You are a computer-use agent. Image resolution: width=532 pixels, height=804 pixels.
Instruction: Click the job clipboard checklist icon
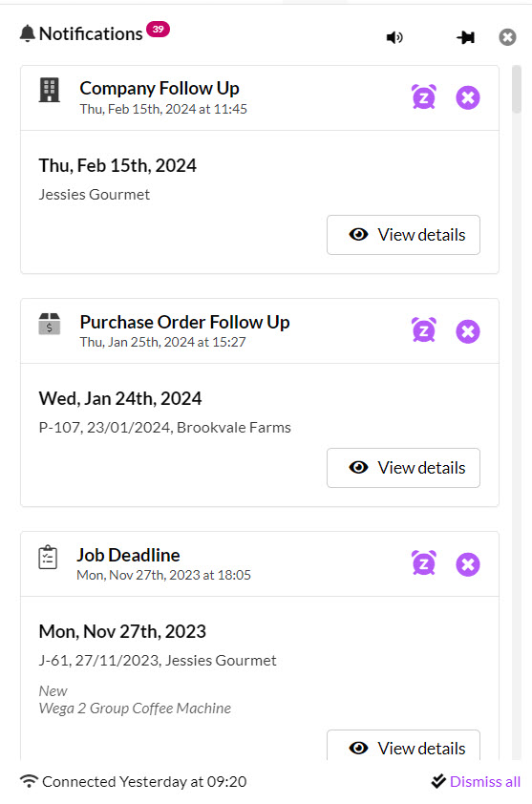[48, 558]
